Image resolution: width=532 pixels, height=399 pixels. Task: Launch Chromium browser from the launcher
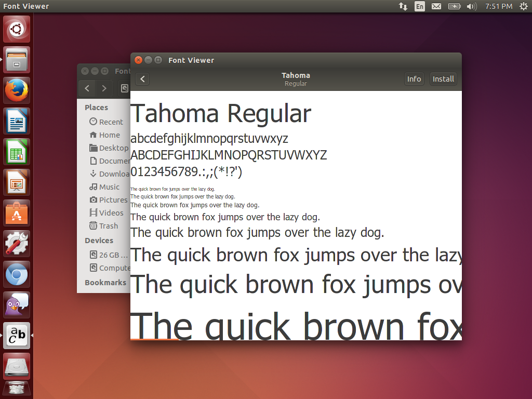click(17, 274)
